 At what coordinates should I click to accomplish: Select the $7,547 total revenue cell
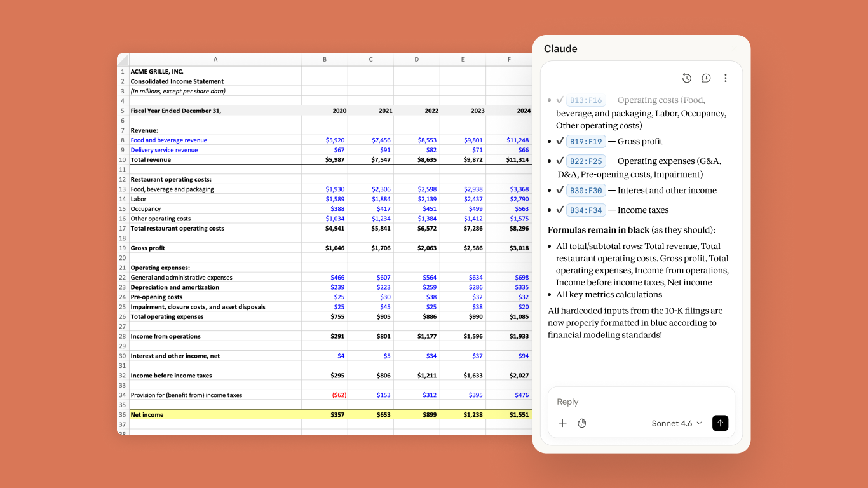(370, 159)
